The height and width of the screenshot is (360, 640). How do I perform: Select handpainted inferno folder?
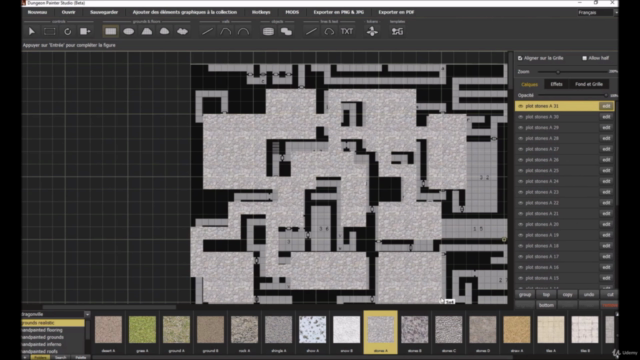point(53,344)
